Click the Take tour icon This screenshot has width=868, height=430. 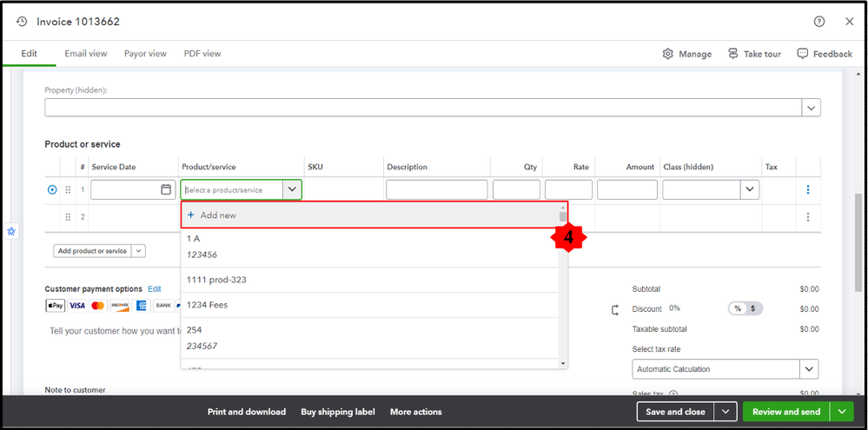[733, 54]
